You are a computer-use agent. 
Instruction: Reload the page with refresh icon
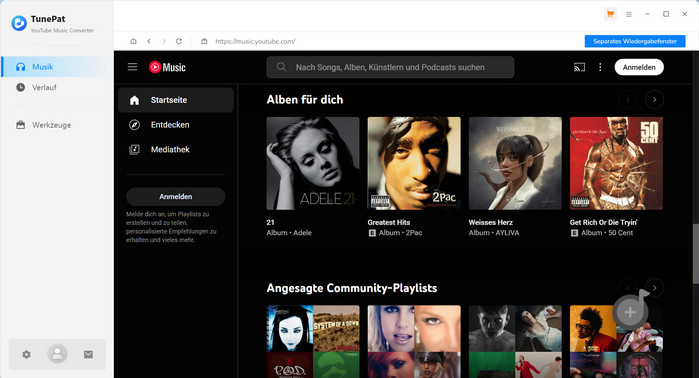coord(179,41)
